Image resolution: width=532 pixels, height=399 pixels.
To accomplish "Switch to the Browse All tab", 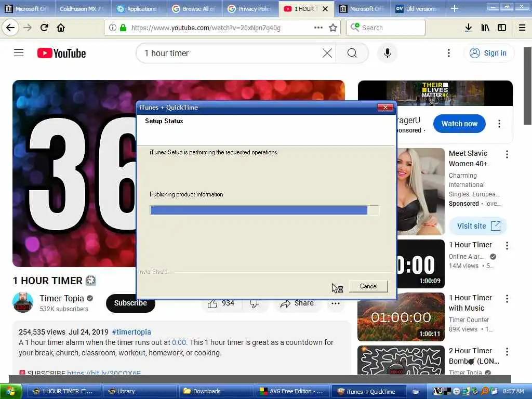I will point(195,9).
